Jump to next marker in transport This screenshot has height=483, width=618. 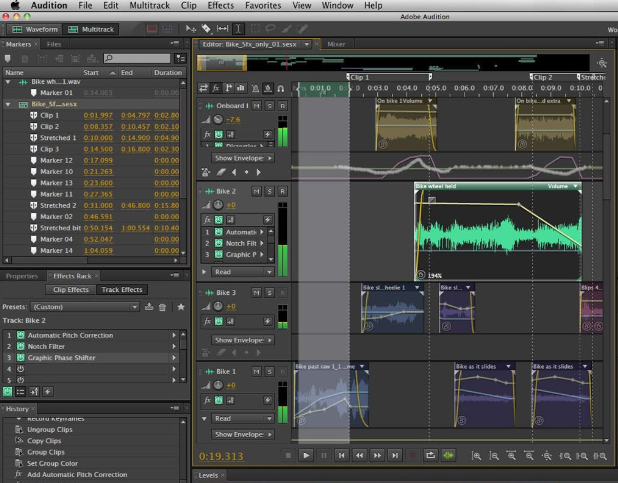395,455
